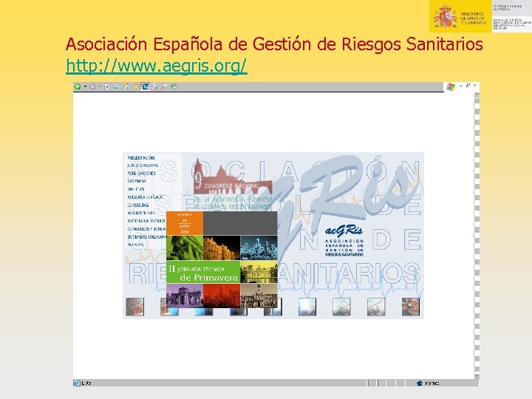532x399 pixels.
Task: Click the first thumbnail showing a surgeon
Action: (x=135, y=307)
